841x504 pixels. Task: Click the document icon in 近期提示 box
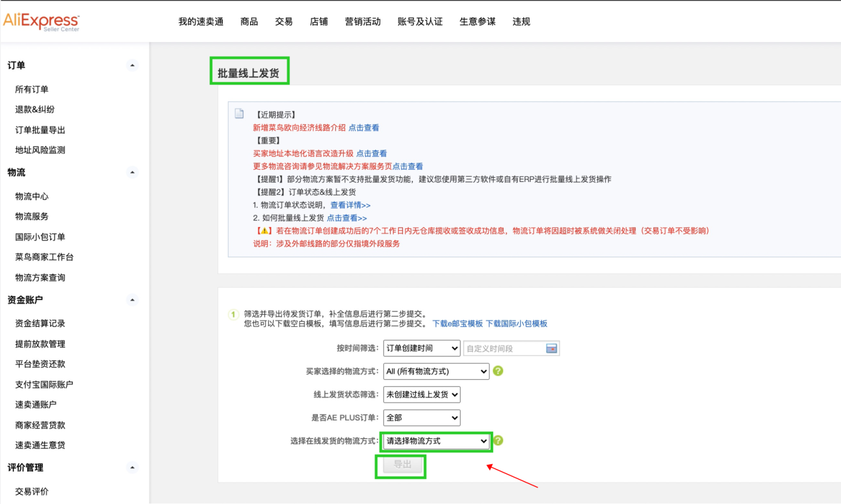click(239, 114)
